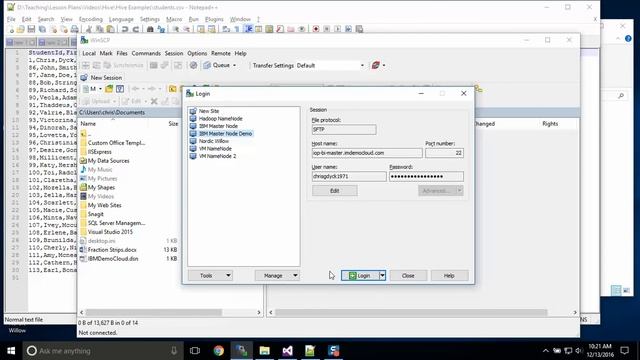The height and width of the screenshot is (360, 640).
Task: Click the New Session tab icon in WinSCP
Action: pyautogui.click(x=84, y=78)
